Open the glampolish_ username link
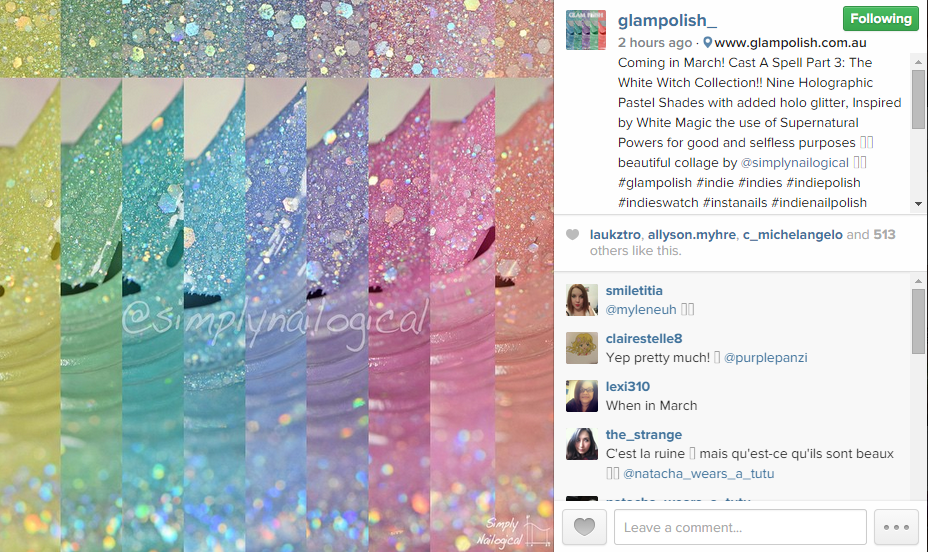The width and height of the screenshot is (928, 552). [x=667, y=21]
